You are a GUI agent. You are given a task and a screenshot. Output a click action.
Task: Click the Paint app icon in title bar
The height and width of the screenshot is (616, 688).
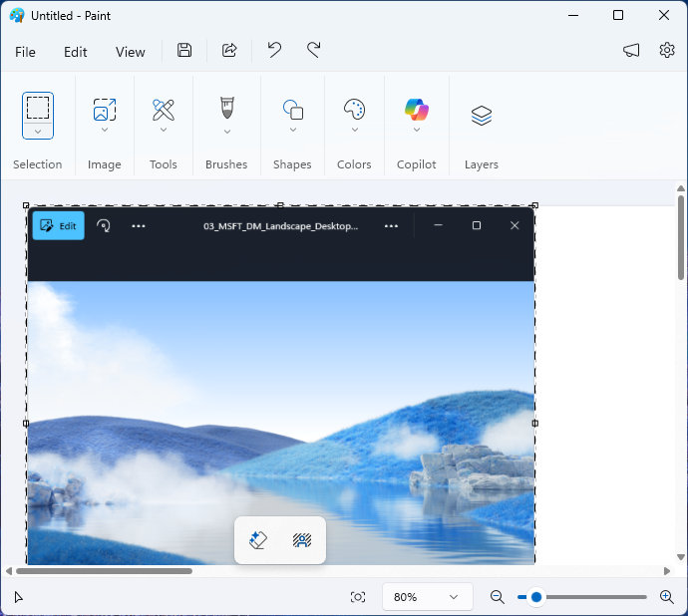(x=17, y=15)
